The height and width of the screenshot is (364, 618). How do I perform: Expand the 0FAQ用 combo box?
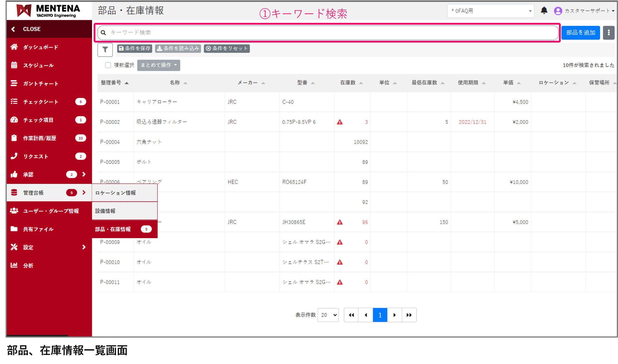(490, 11)
